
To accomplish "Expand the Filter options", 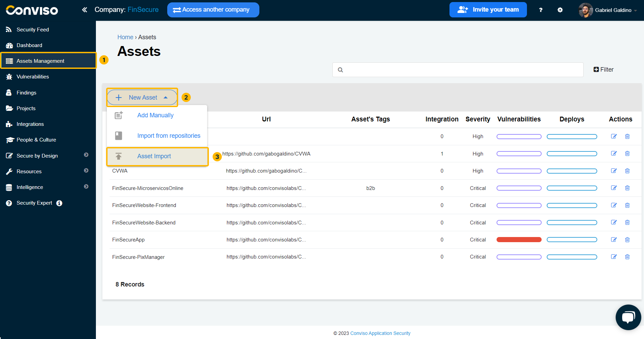I will (603, 70).
